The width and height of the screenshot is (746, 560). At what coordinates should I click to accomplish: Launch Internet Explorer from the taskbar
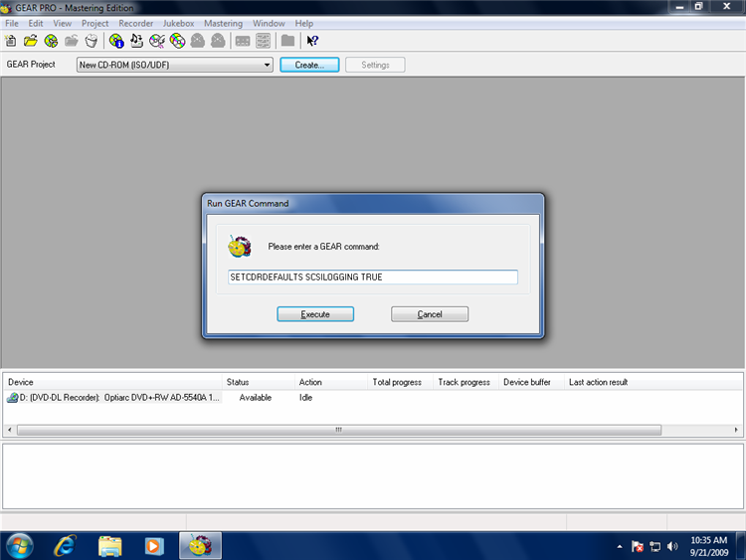66,546
